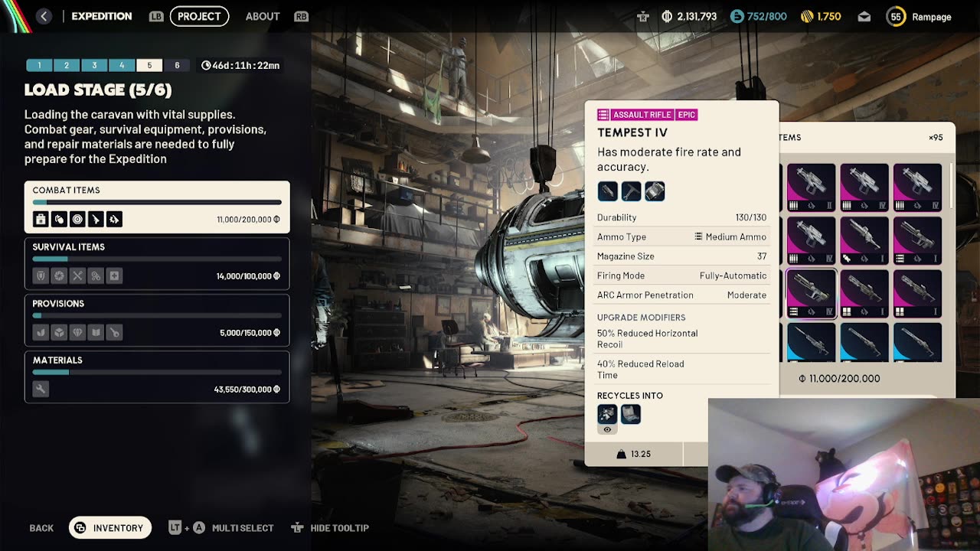The width and height of the screenshot is (980, 551).
Task: Click the aperture icon in Survival Items
Action: (59, 276)
